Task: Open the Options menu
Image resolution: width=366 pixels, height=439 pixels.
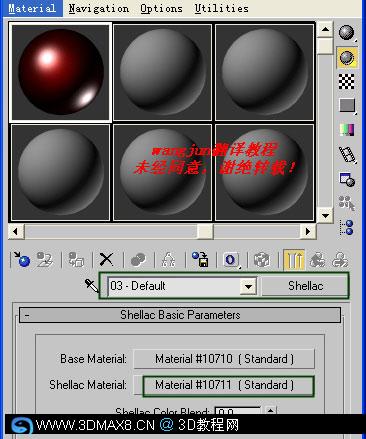Action: (x=161, y=8)
